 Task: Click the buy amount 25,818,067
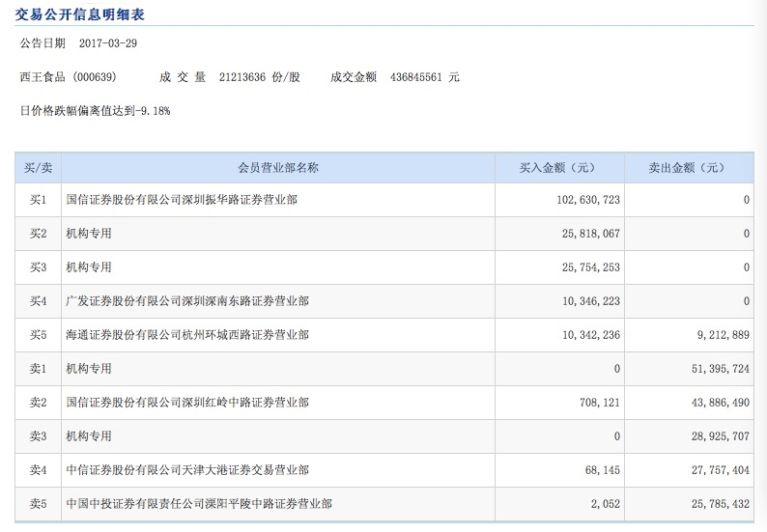point(591,234)
